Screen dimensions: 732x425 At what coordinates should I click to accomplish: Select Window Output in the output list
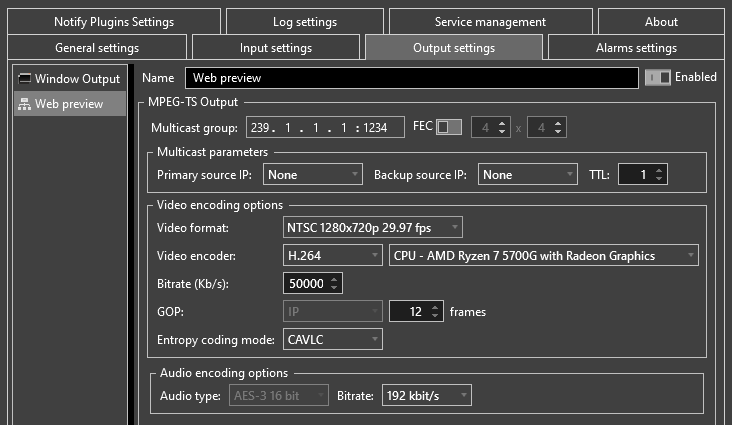[70, 78]
